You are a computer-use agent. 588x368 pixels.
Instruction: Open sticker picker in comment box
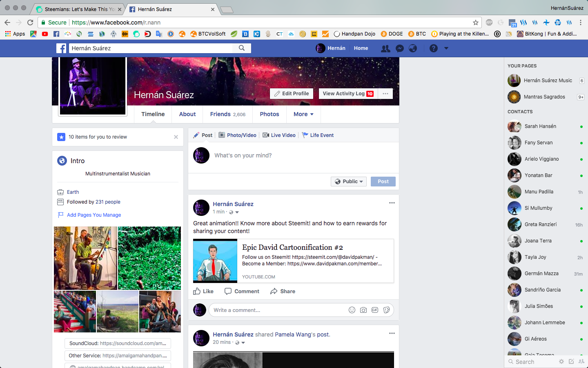click(386, 310)
